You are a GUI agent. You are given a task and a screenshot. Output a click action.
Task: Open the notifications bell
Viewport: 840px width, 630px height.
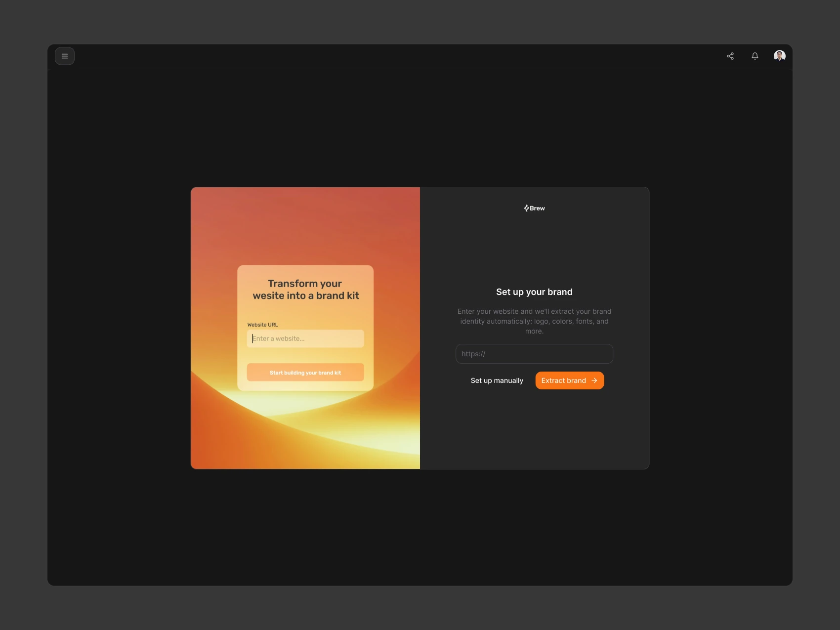(x=755, y=56)
